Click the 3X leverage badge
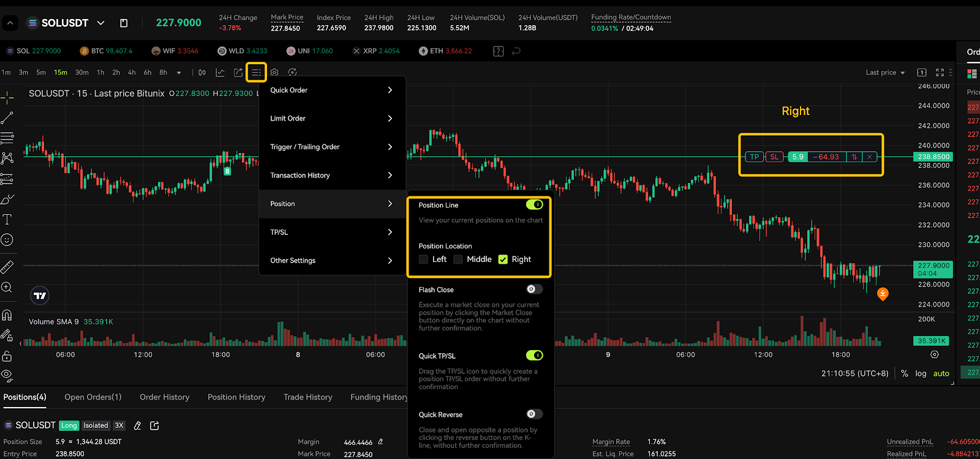Screen dimensions: 980x459 (x=119, y=425)
